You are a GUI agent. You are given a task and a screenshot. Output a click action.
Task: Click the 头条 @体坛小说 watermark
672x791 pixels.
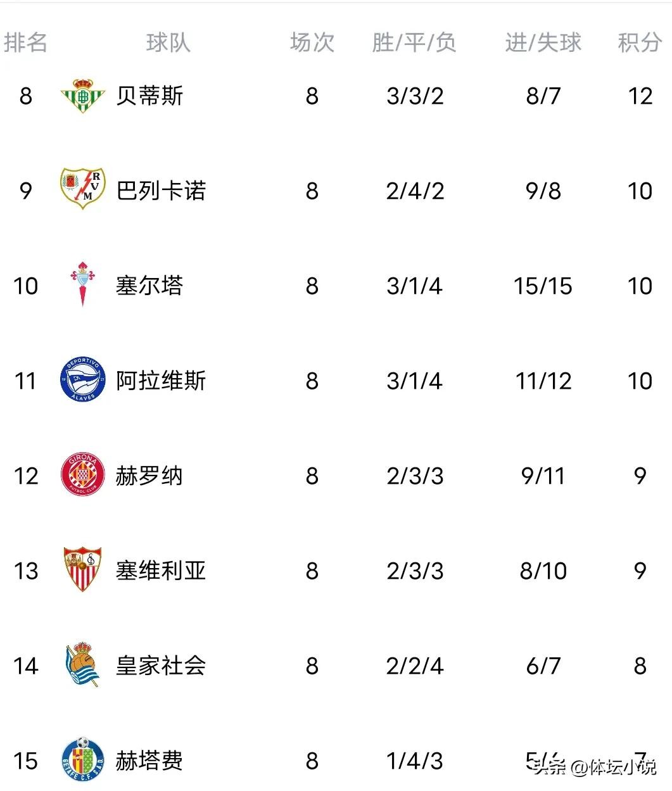tap(594, 768)
